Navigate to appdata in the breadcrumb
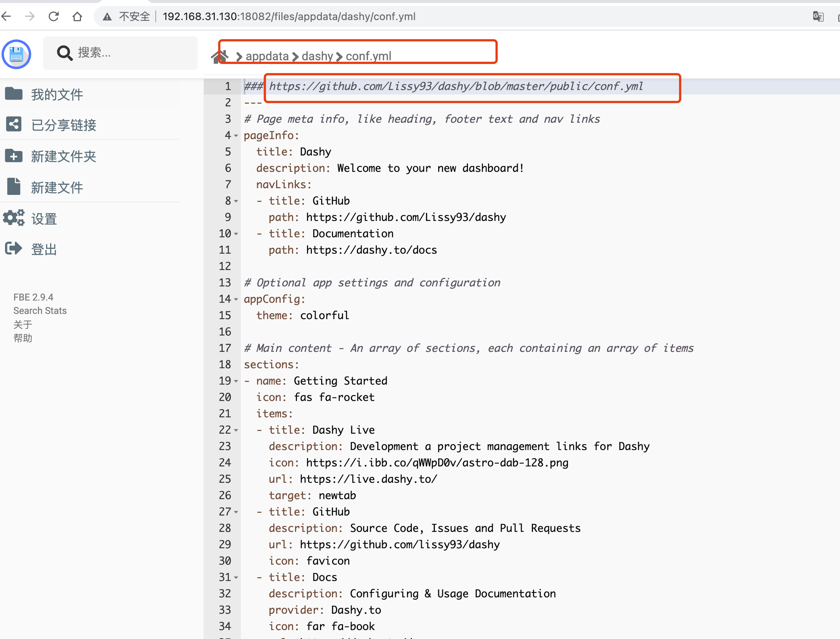This screenshot has width=840, height=639. [267, 56]
